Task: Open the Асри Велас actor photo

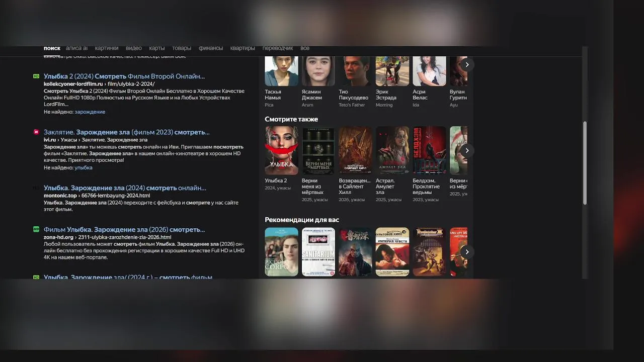Action: [429, 71]
